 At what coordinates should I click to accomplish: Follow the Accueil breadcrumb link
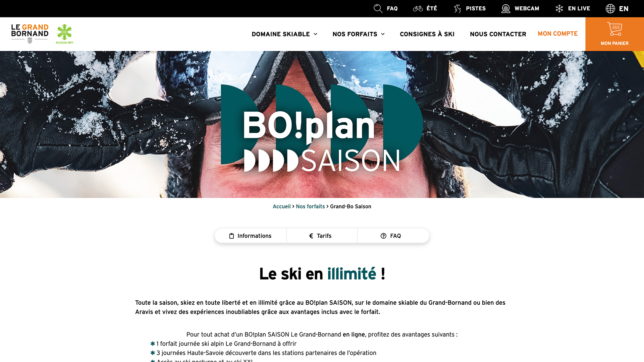point(282,206)
